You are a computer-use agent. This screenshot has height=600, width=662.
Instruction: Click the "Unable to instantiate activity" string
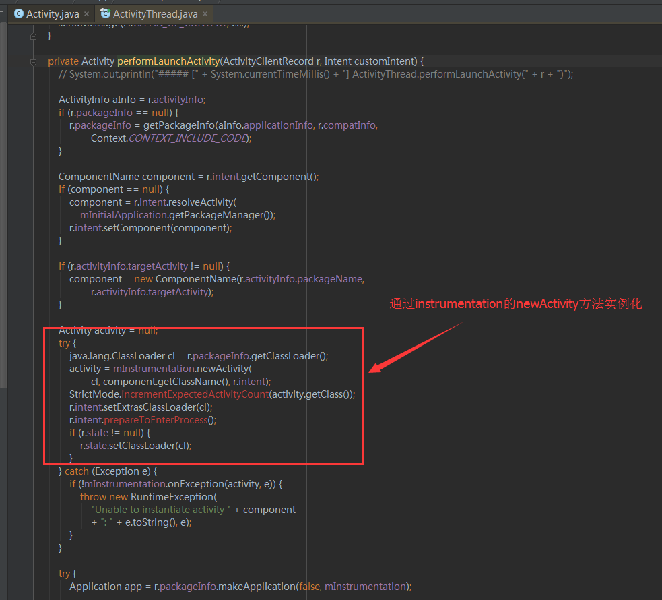(x=162, y=509)
